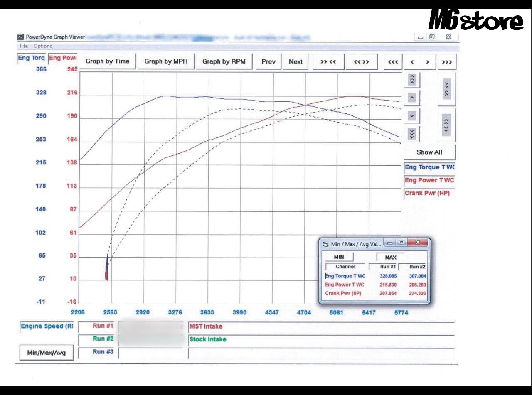Shift graph down fast with triple-down chevron

[x=412, y=134]
